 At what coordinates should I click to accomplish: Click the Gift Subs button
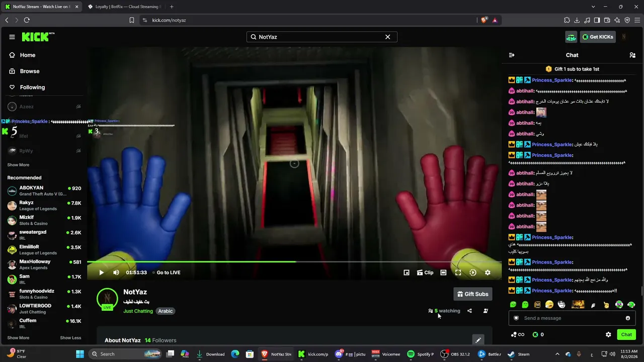[x=473, y=294]
